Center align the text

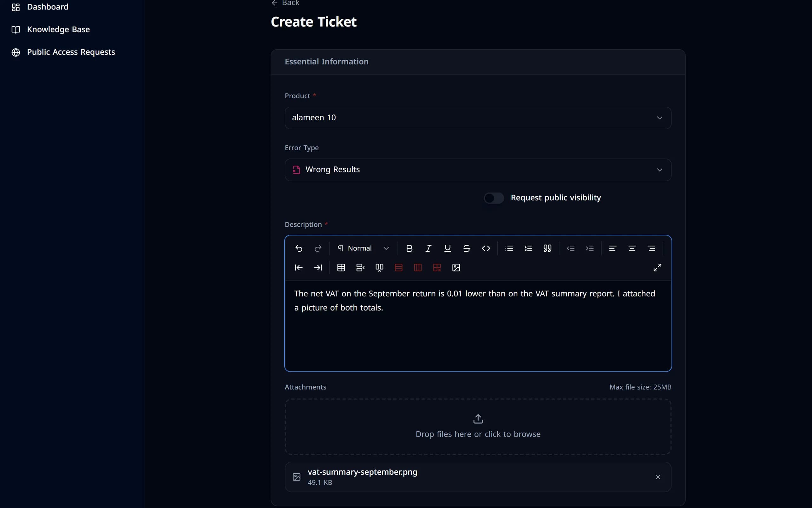click(632, 248)
